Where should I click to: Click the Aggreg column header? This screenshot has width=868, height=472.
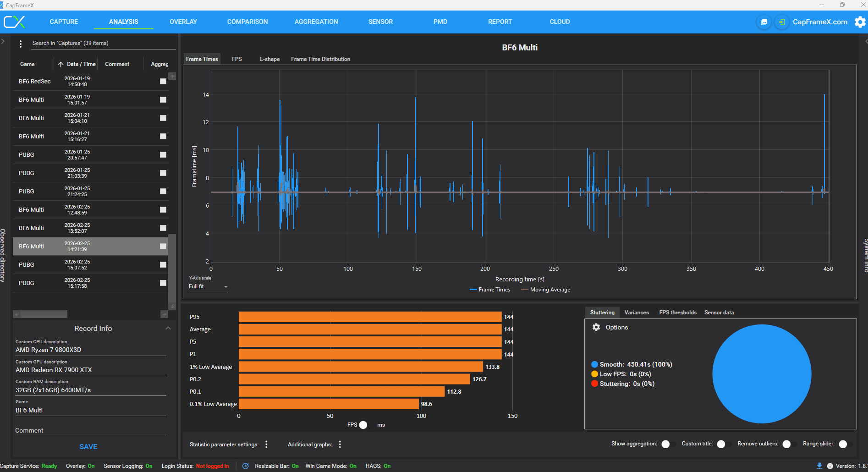(159, 64)
